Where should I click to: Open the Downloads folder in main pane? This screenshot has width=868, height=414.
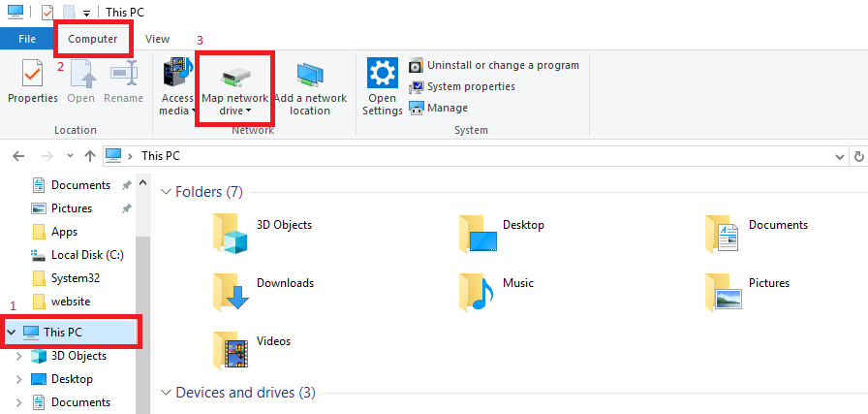(231, 291)
